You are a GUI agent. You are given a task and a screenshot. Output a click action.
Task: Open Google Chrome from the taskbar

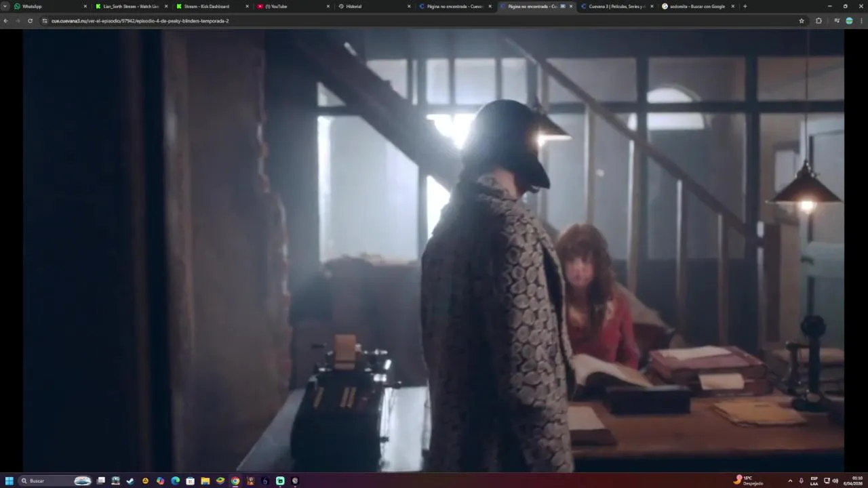click(x=235, y=481)
